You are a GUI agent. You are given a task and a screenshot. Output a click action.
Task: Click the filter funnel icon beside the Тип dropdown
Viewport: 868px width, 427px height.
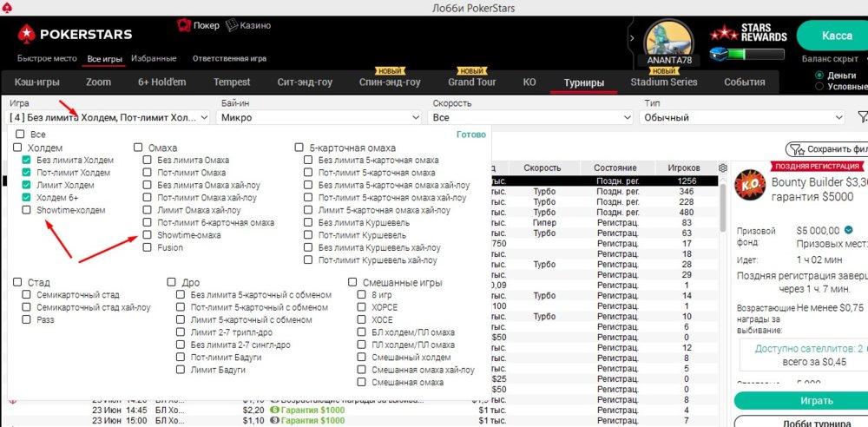(x=861, y=117)
